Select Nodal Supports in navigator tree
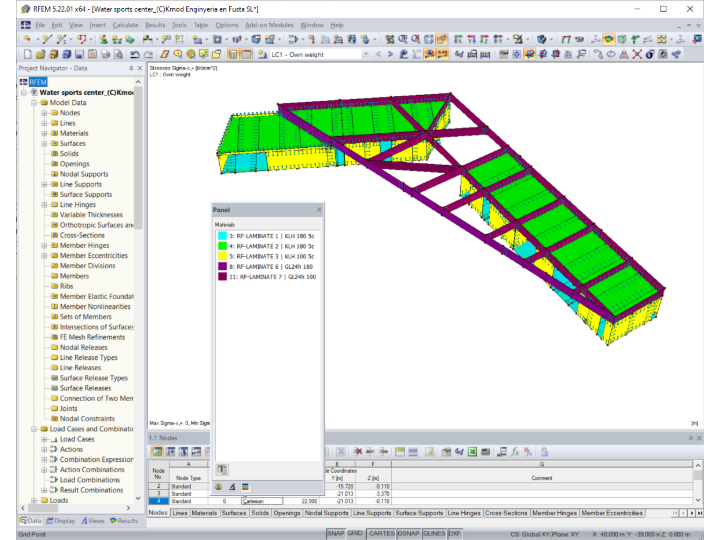Viewport: 720px width, 540px height. pos(84,174)
